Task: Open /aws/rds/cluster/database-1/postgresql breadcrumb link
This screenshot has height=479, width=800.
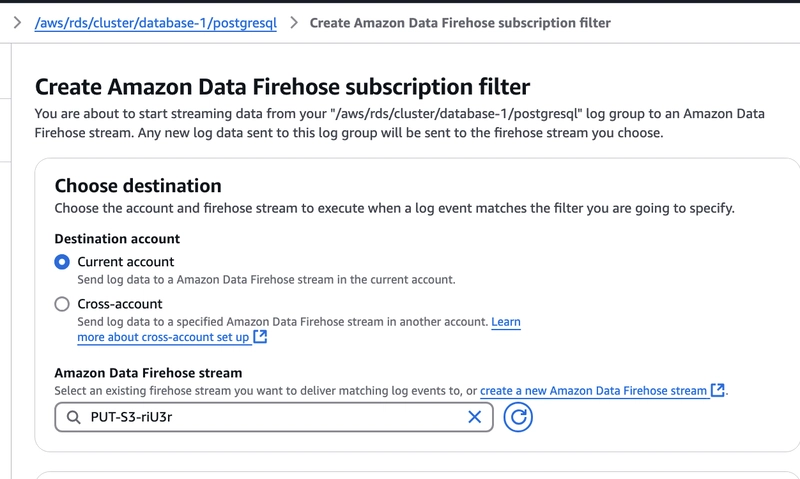Action: point(156,23)
